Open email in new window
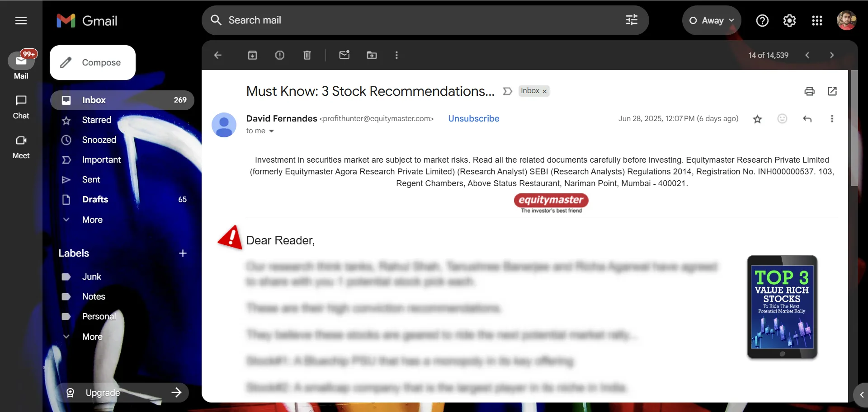This screenshot has width=868, height=412. tap(832, 91)
